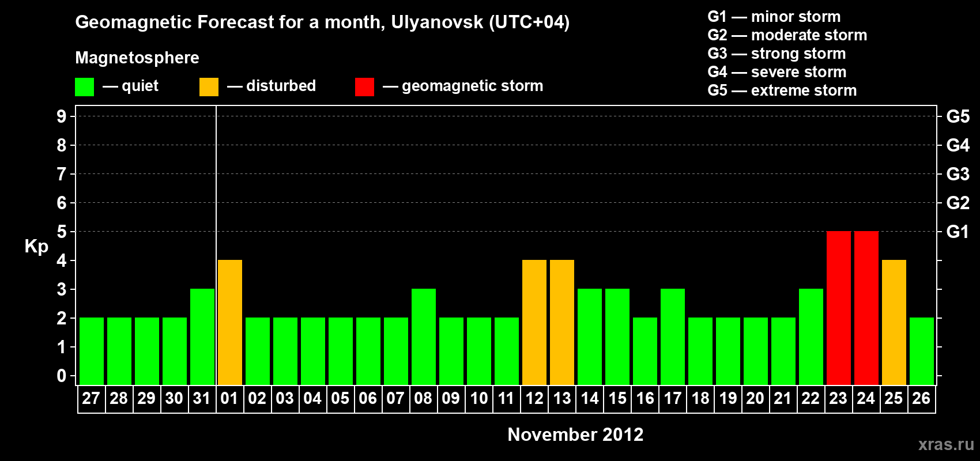Click the green bar for day 08

coord(424,337)
